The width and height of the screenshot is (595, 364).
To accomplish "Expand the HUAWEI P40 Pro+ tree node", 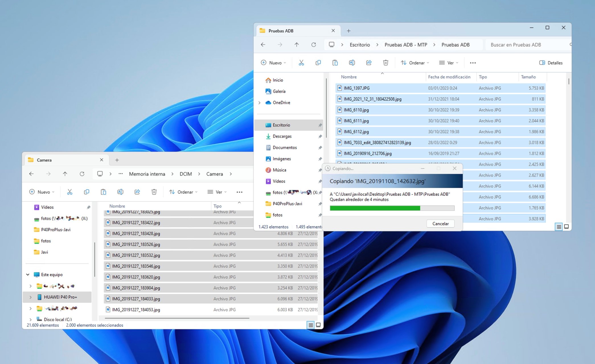I will pos(30,297).
